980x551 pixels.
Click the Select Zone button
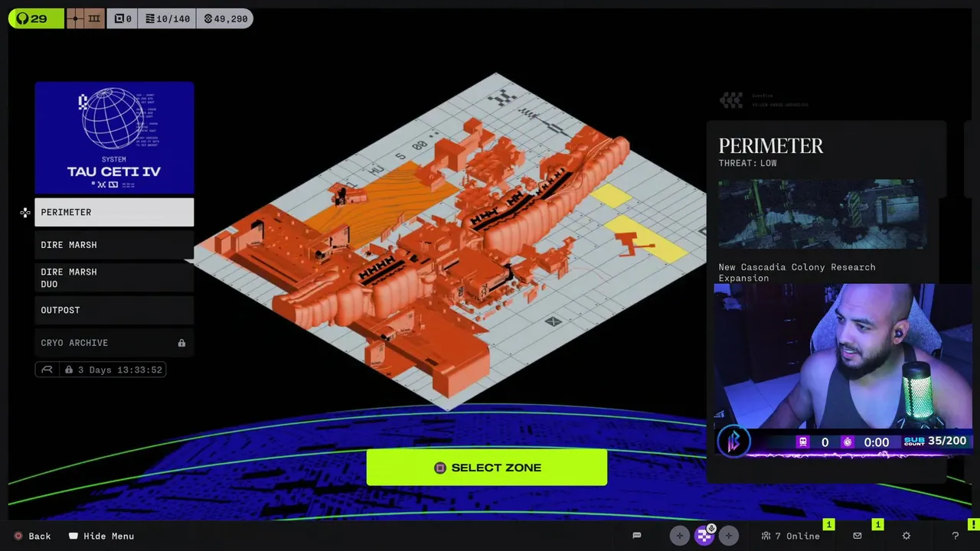(x=487, y=468)
